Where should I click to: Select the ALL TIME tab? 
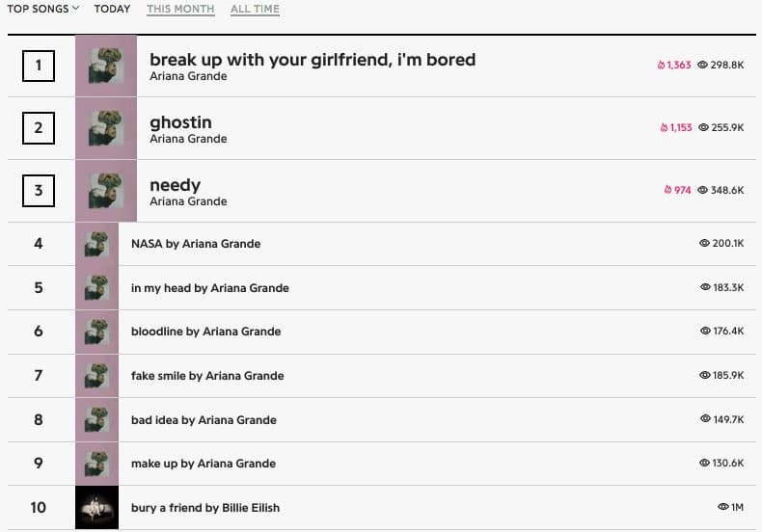pos(255,9)
